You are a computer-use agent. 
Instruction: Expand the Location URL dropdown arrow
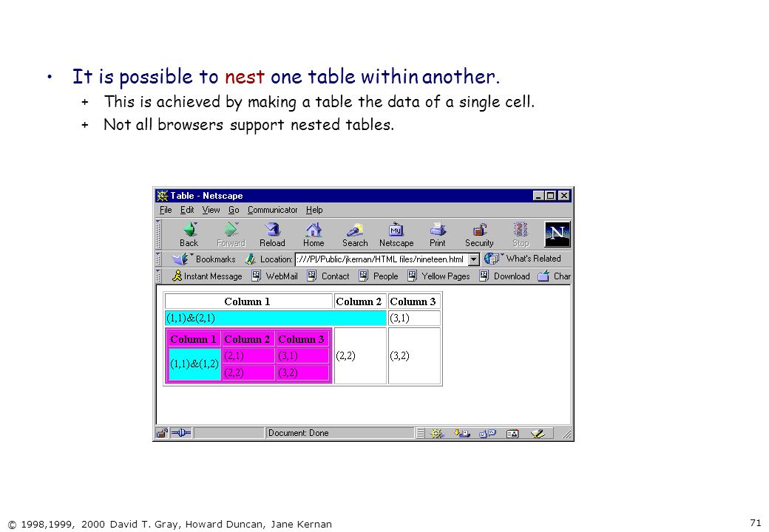coord(474,259)
